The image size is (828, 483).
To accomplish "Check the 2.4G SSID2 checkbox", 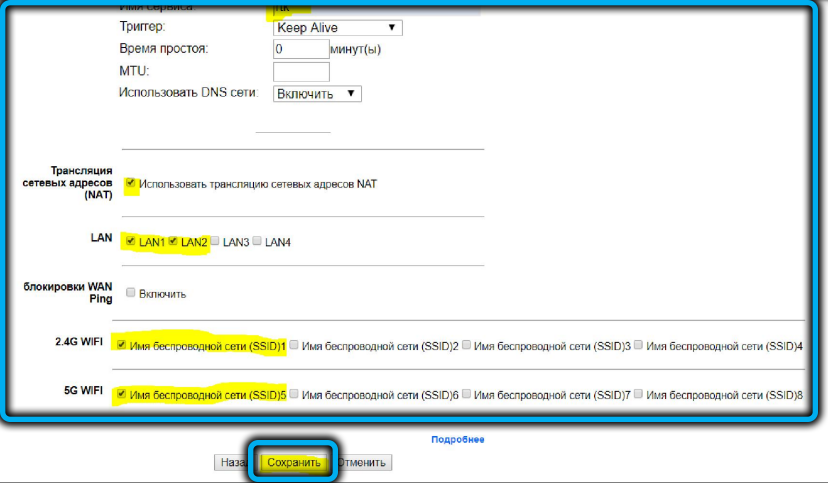I will pyautogui.click(x=294, y=345).
